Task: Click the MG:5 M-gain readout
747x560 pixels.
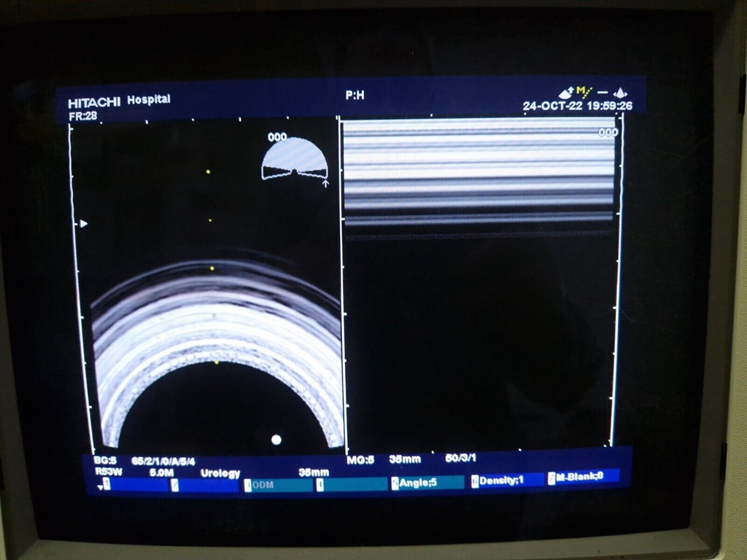Action: click(360, 460)
